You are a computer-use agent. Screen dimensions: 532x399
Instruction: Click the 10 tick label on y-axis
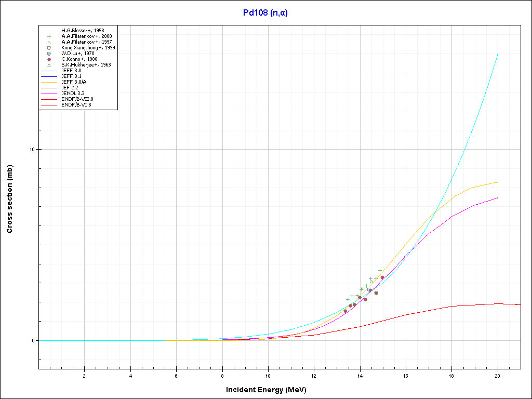tap(32, 150)
